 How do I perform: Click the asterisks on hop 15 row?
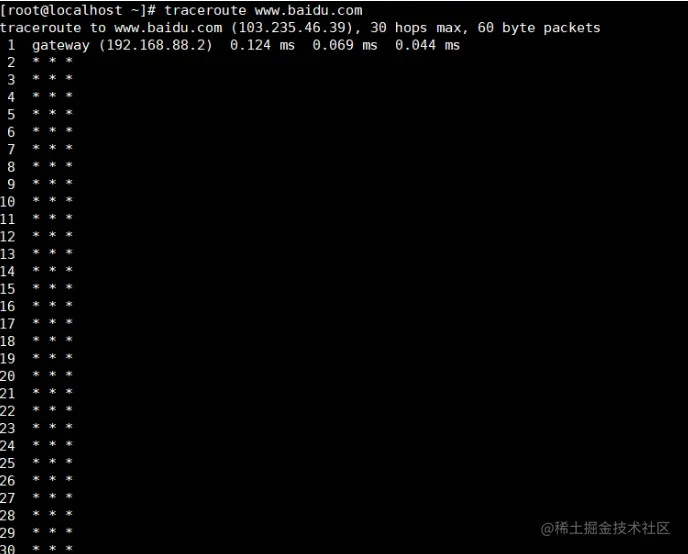(53, 287)
